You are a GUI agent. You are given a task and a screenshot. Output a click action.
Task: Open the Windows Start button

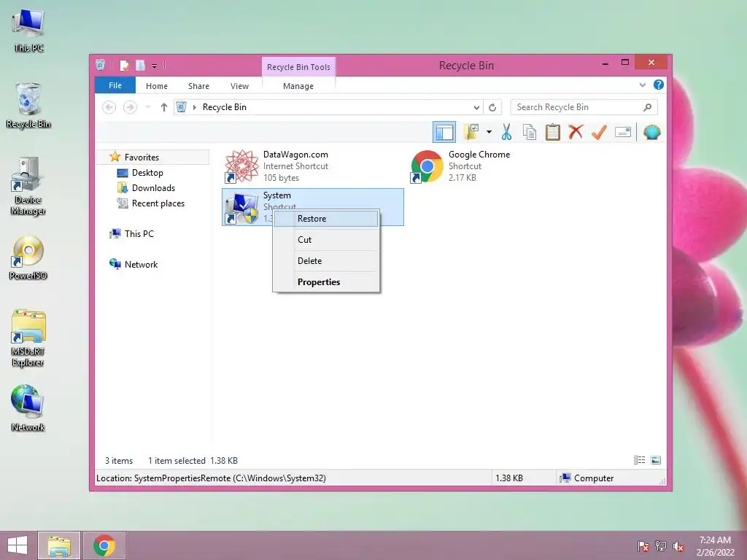(x=18, y=545)
